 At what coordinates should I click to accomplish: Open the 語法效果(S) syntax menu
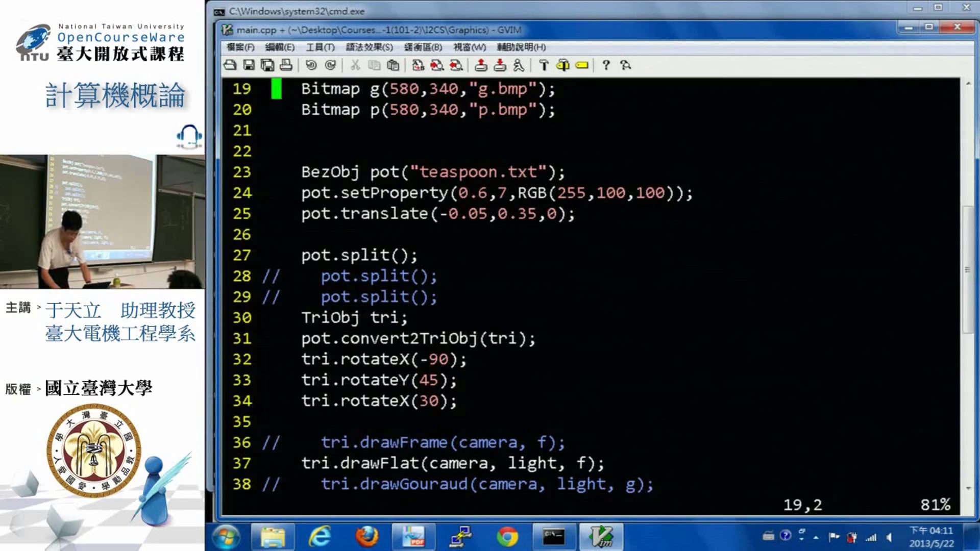tap(369, 47)
